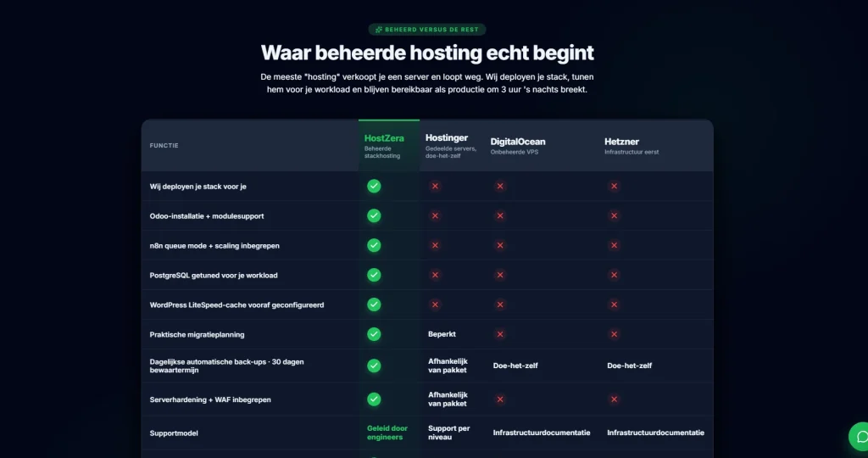
Task: Click the 'Supportmodel' row label
Action: tap(174, 433)
